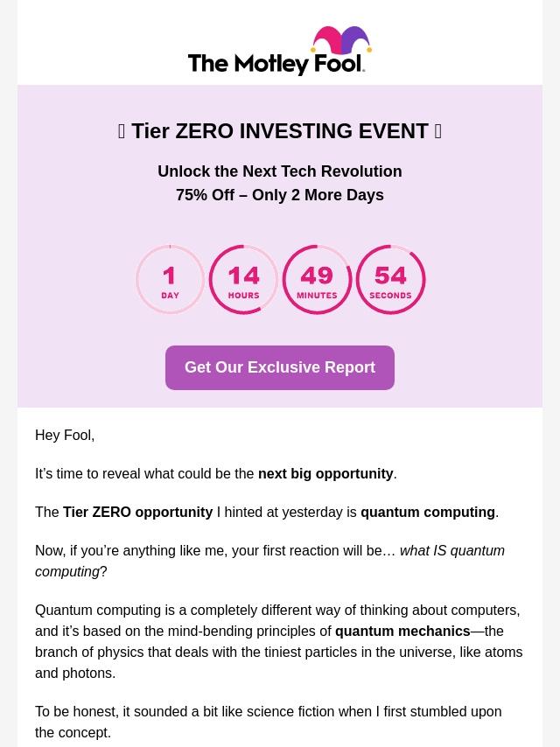Click the Hey Fool greeting line
The image size is (560, 747).
(65, 436)
